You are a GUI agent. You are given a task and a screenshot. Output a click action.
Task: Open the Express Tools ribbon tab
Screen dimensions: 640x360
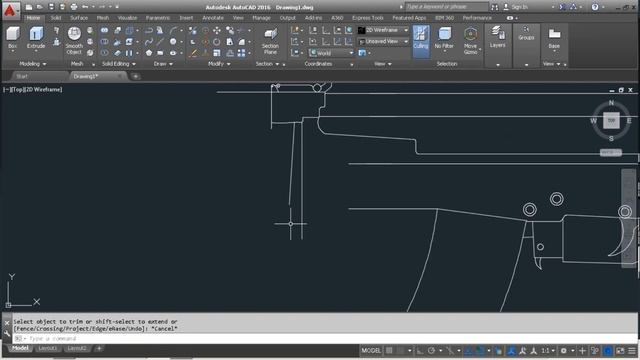(x=368, y=18)
